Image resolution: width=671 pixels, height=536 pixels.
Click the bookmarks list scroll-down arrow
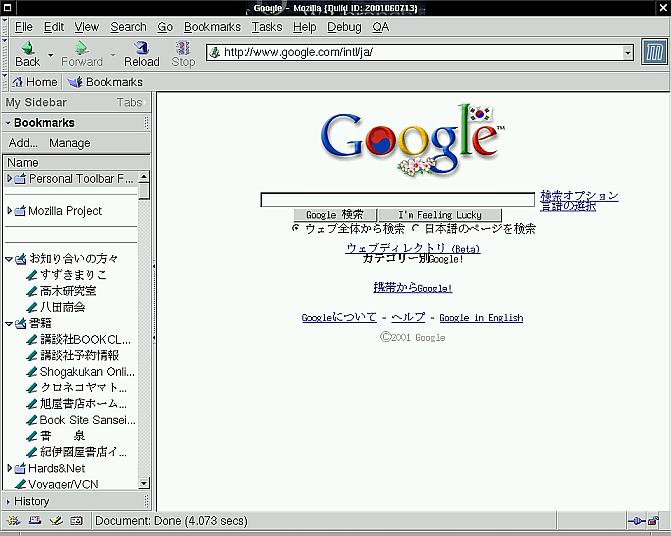click(x=144, y=483)
